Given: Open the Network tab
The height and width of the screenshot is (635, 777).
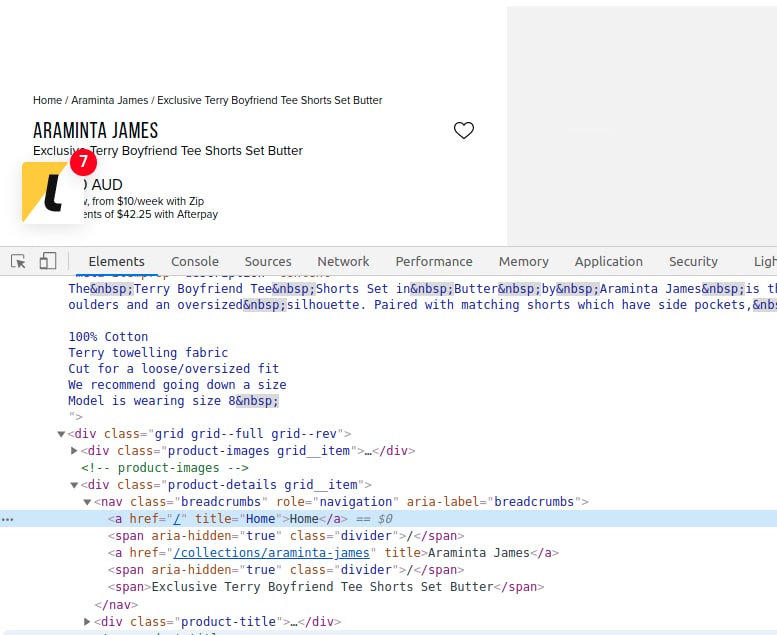Looking at the screenshot, I should (343, 262).
